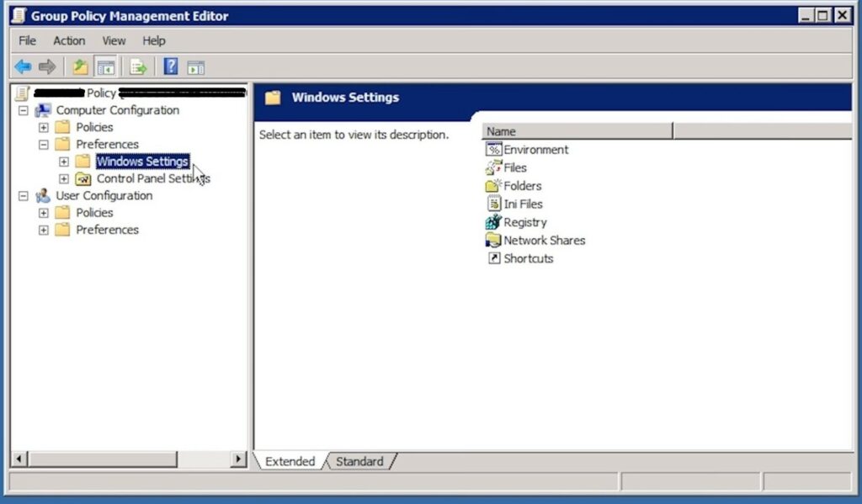Select the Network Shares list item
This screenshot has width=862, height=504.
(x=544, y=241)
